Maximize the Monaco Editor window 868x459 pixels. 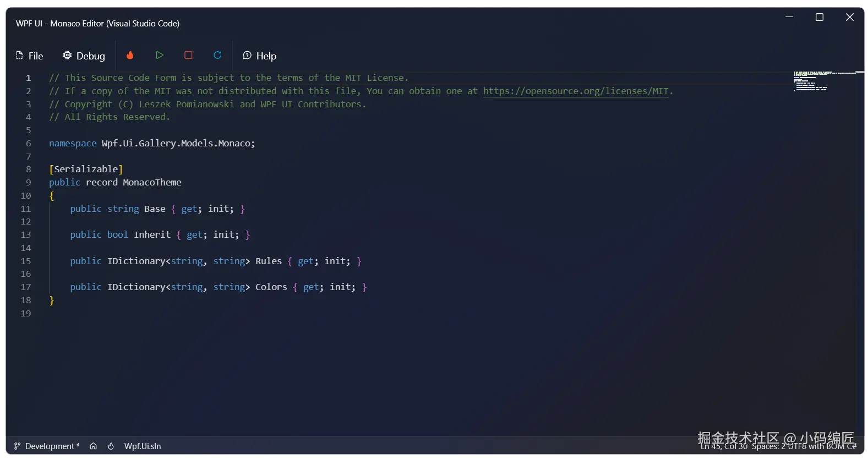coord(820,17)
